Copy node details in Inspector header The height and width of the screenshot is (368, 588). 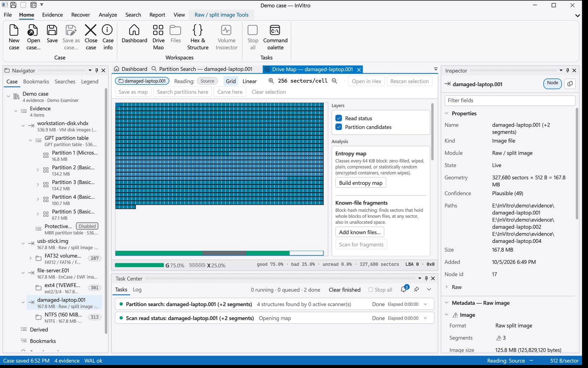(x=570, y=84)
